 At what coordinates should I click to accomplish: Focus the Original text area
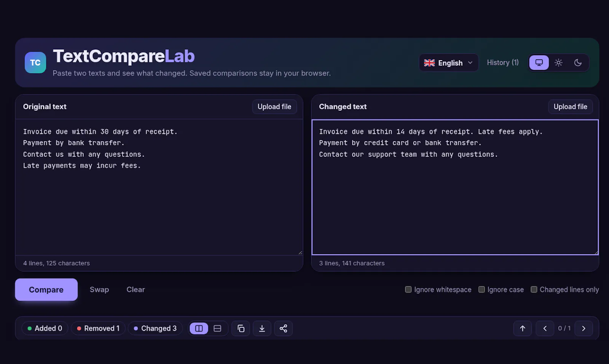[x=159, y=187]
